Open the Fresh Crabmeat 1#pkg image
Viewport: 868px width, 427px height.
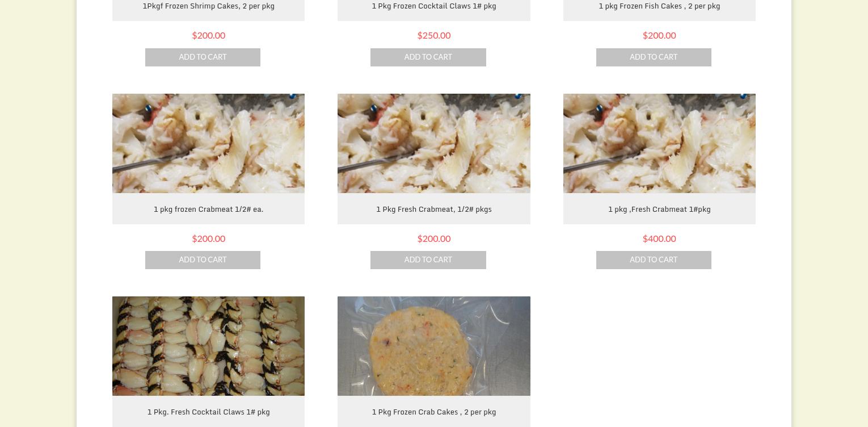[x=659, y=143]
